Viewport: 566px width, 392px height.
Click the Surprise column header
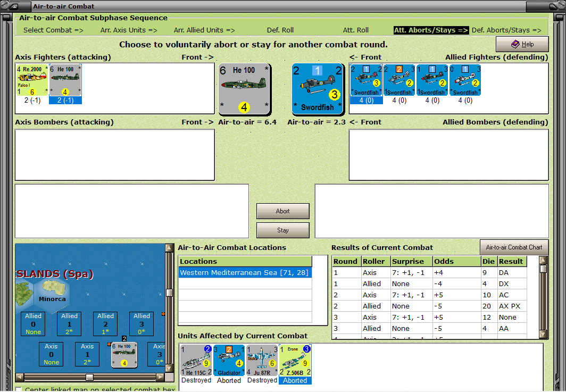coord(412,261)
